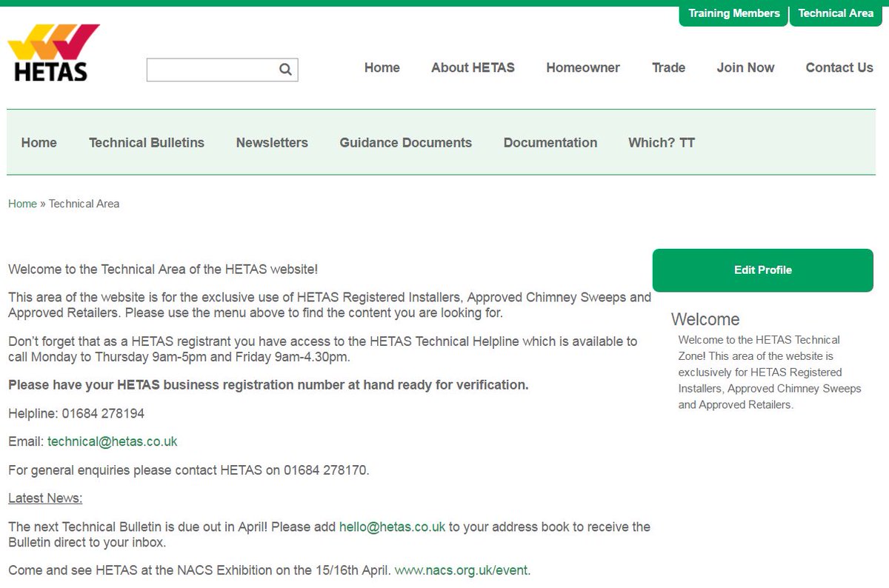Click the bold business registration number notice
This screenshot has width=889, height=588.
coord(268,385)
